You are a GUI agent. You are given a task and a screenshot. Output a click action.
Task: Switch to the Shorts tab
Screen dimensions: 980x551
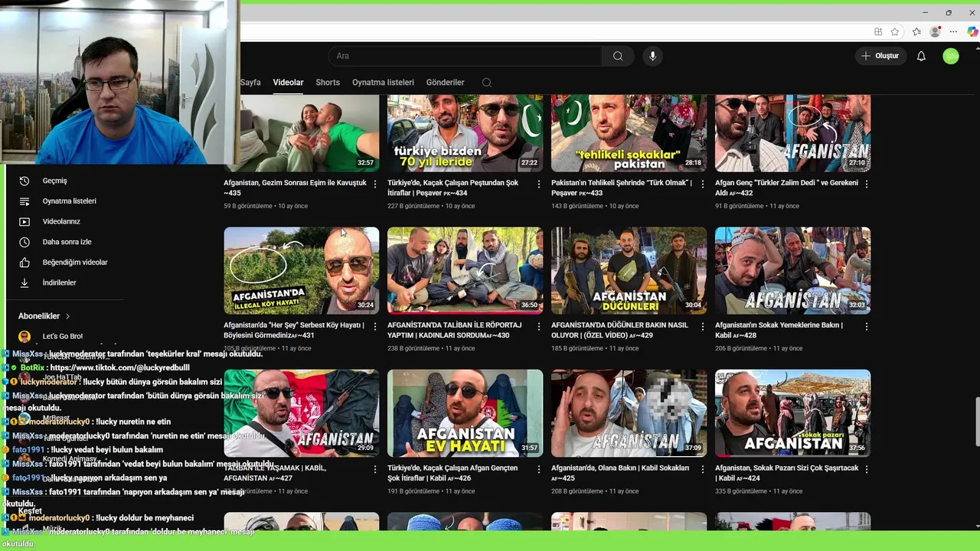pos(328,83)
